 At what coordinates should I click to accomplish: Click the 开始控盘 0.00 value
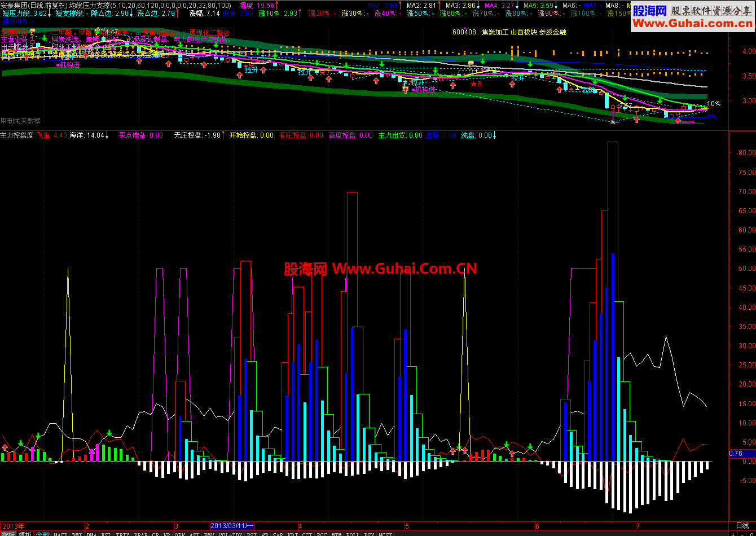(x=251, y=135)
